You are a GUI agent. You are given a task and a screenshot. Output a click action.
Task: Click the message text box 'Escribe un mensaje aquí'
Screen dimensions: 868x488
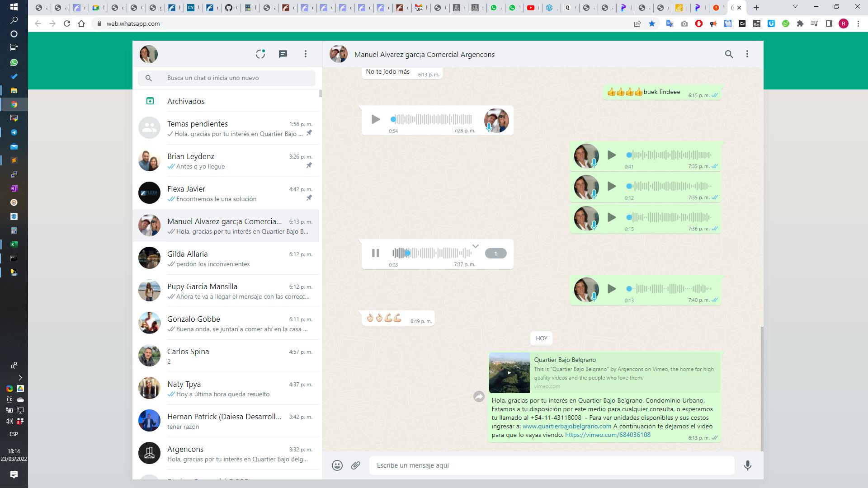552,465
